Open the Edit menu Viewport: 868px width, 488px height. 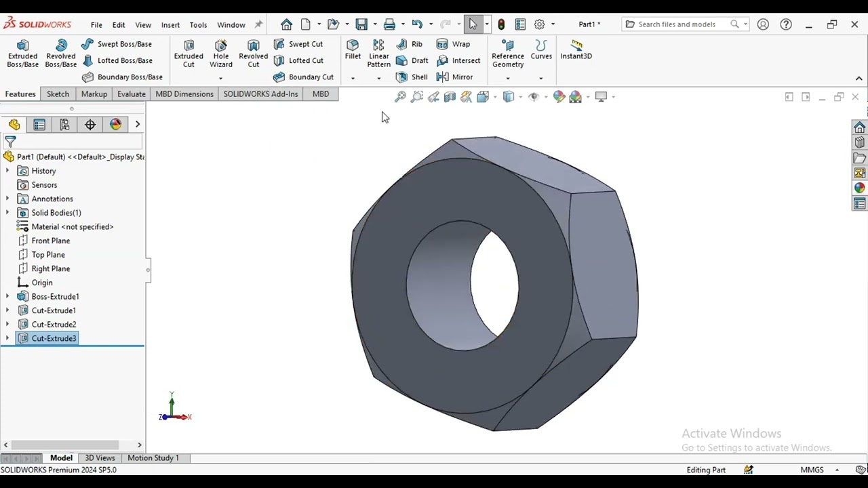[119, 25]
